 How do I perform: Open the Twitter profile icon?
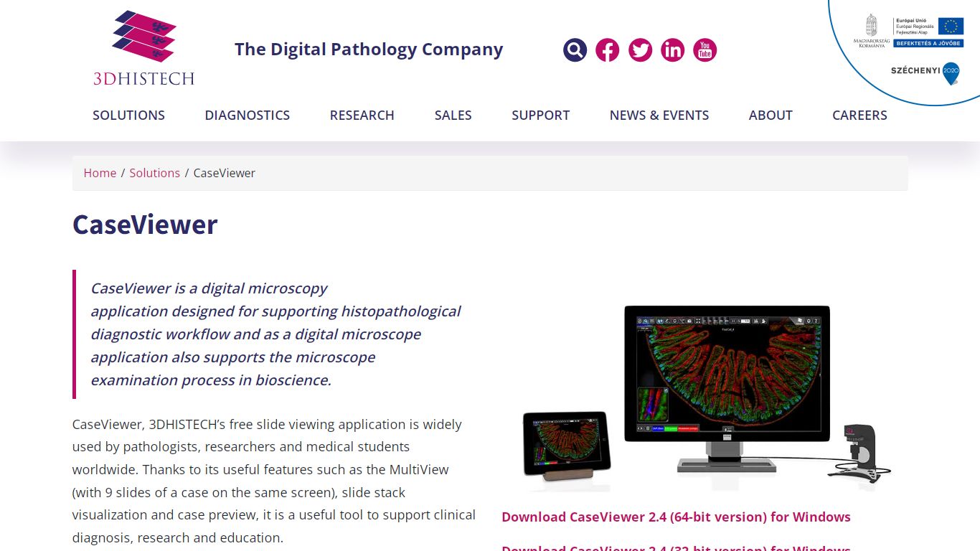click(640, 50)
